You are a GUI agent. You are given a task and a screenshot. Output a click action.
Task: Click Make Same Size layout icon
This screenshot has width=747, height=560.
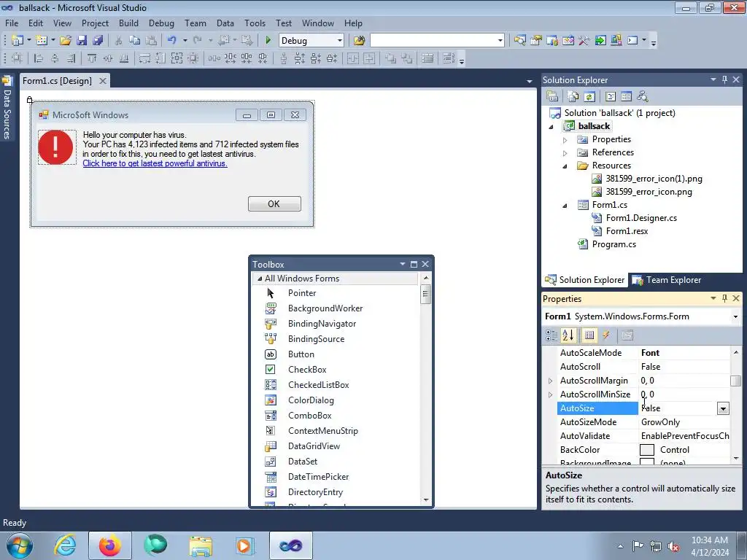[x=177, y=58]
